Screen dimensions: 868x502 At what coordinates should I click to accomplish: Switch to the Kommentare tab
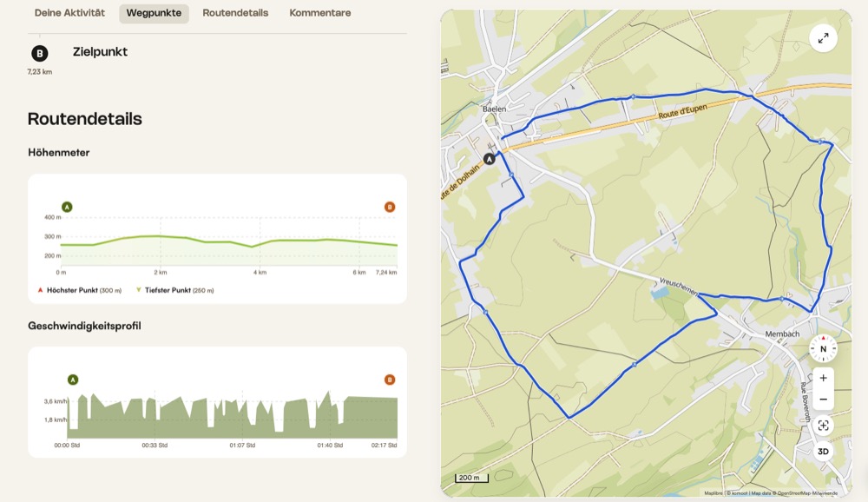320,13
